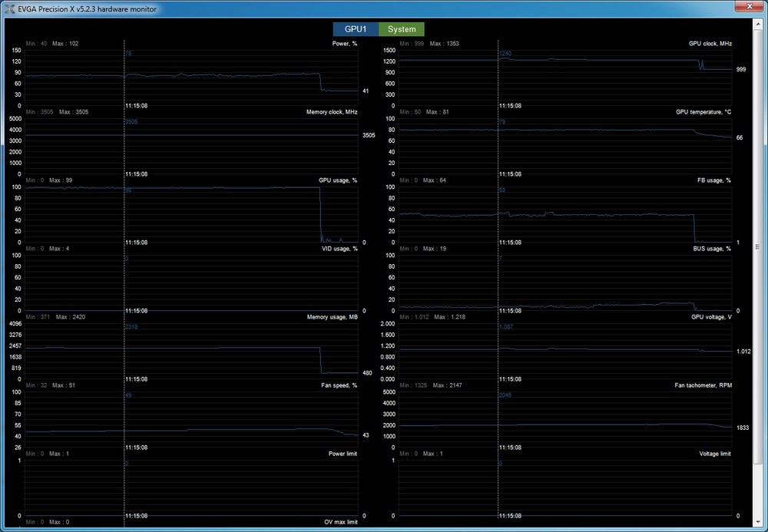Click the EVGA Precision X title bar icon
Screen dimensions: 768x532
(x=9, y=8)
